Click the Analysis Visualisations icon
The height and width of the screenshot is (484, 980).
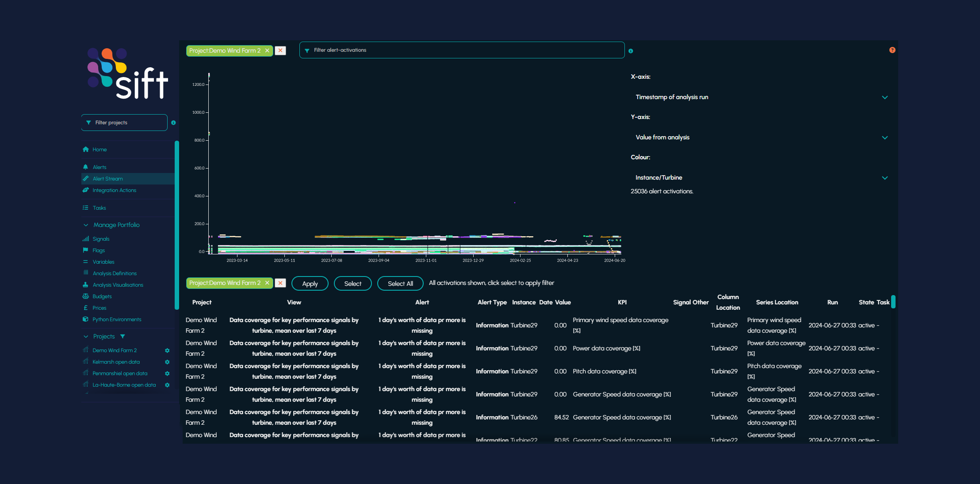click(86, 285)
